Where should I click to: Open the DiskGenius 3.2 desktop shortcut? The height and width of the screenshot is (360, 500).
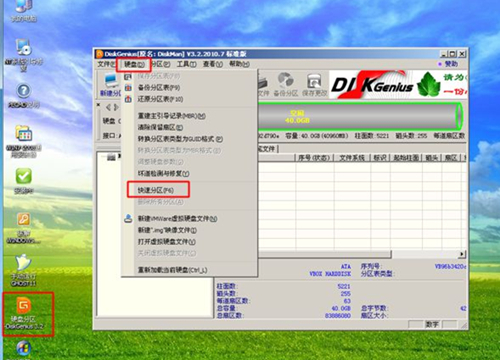pyautogui.click(x=24, y=313)
